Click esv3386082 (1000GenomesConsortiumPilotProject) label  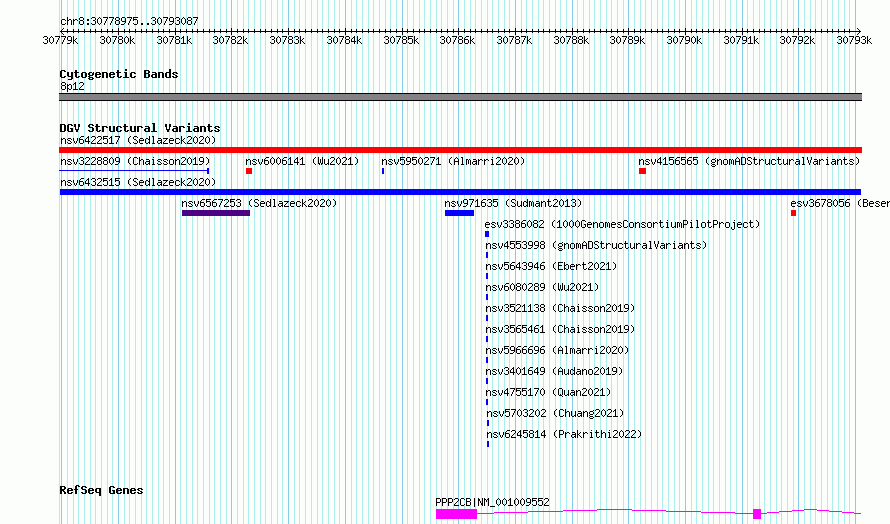(622, 224)
